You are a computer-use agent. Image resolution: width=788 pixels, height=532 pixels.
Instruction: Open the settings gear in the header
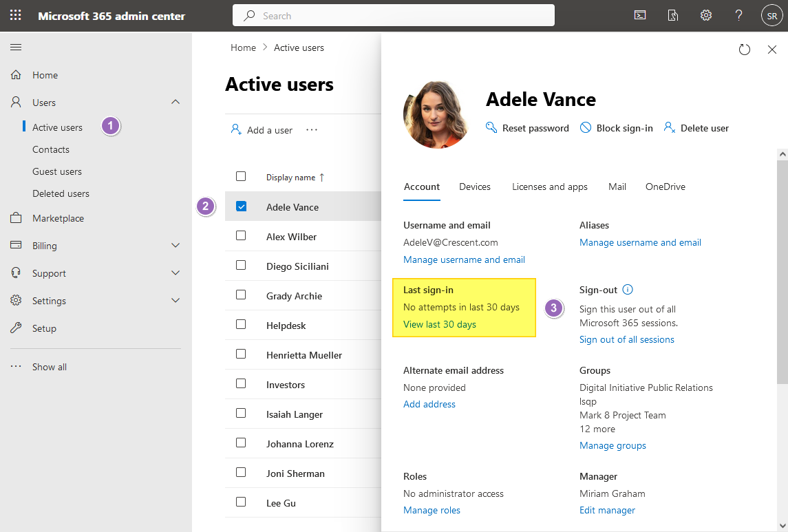pos(706,16)
